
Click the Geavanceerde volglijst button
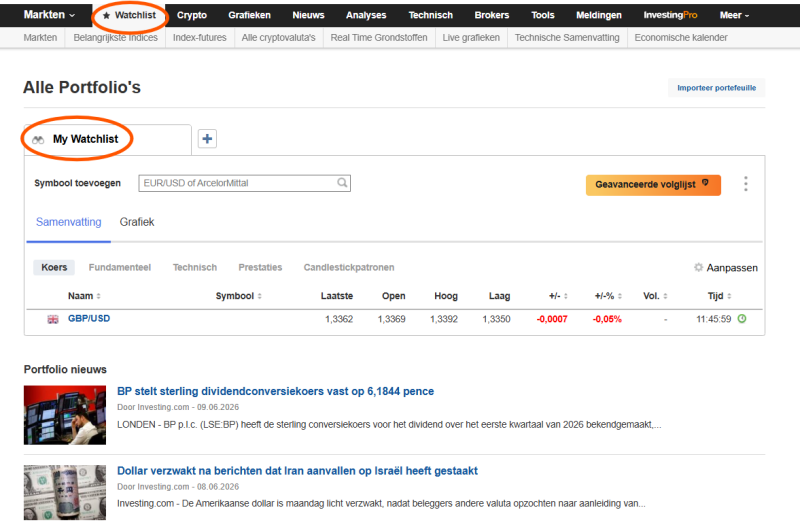click(x=653, y=185)
